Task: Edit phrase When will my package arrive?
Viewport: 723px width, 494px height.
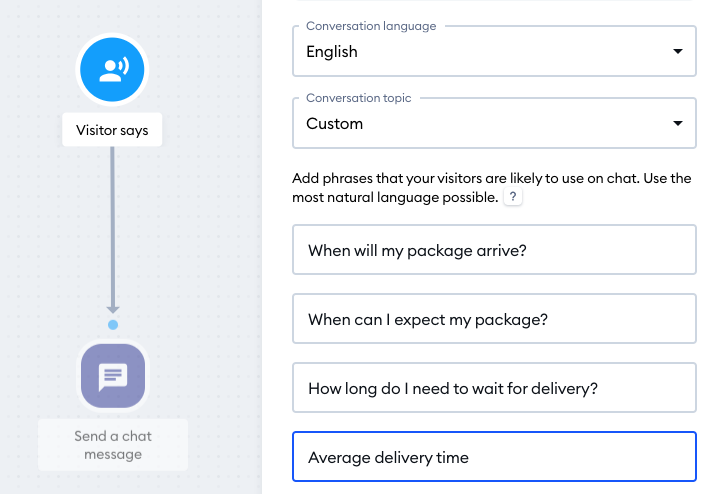Action: [x=494, y=250]
